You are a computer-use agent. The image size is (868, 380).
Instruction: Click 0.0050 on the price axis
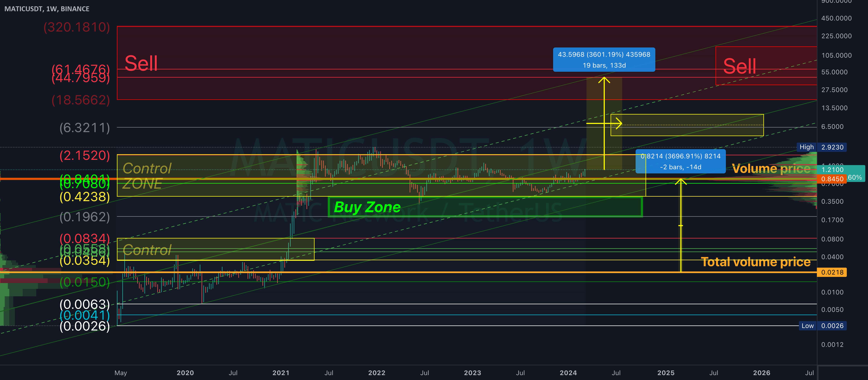click(x=832, y=310)
